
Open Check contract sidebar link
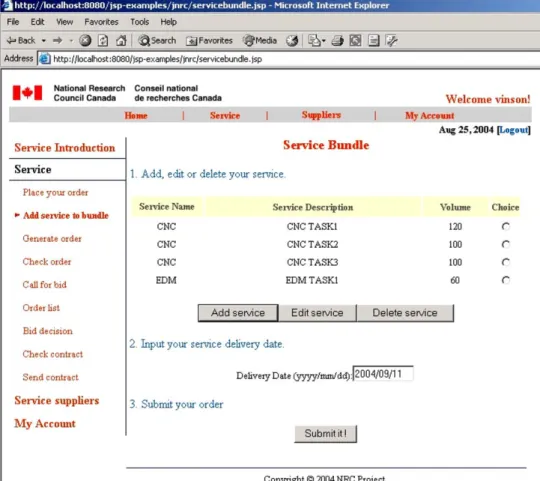[53, 354]
